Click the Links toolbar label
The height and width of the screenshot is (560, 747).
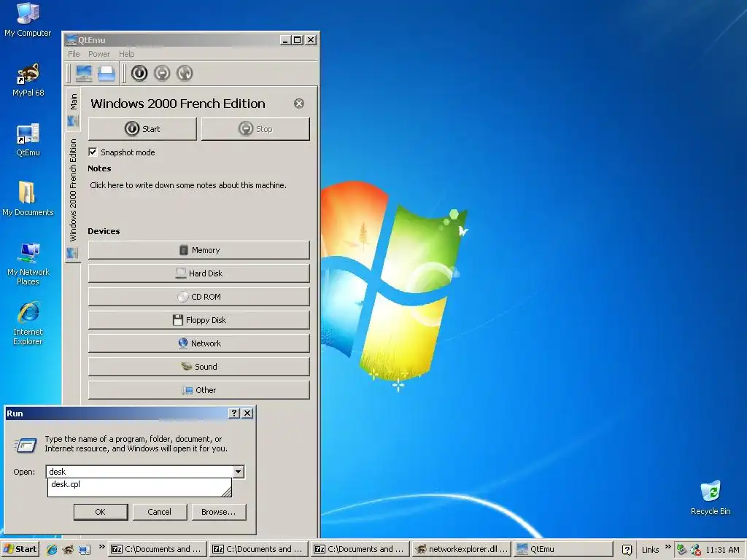tap(650, 550)
